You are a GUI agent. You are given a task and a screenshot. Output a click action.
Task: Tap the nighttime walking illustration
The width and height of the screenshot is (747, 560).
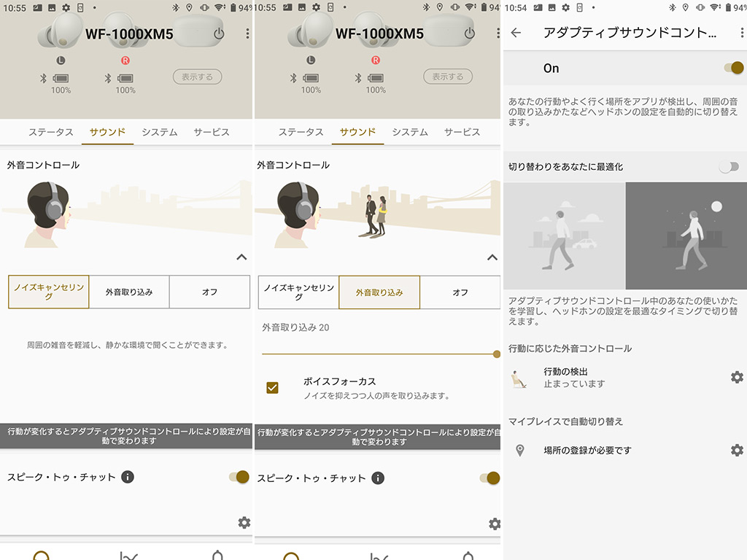tap(686, 236)
